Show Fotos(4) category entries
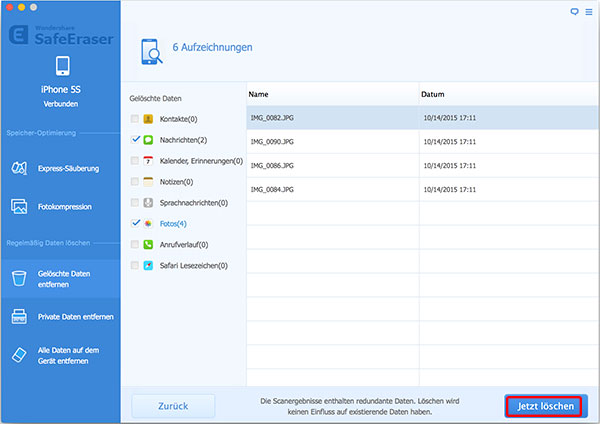 tap(173, 223)
